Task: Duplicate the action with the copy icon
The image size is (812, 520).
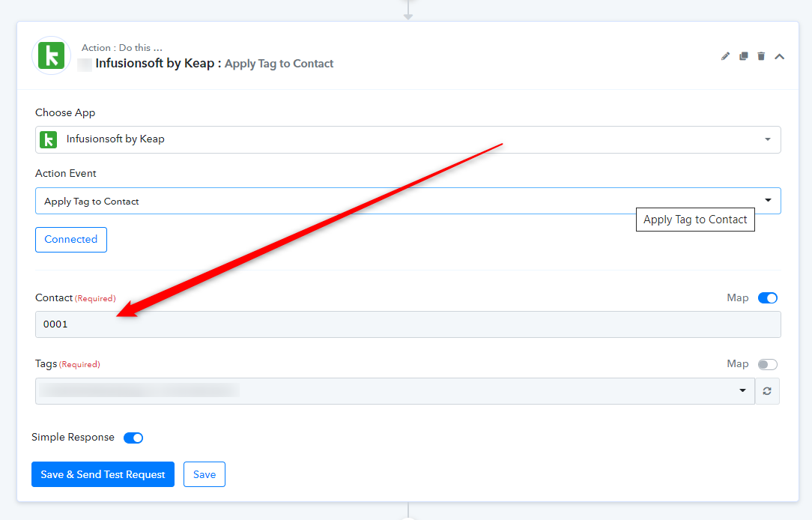Action: 744,56
